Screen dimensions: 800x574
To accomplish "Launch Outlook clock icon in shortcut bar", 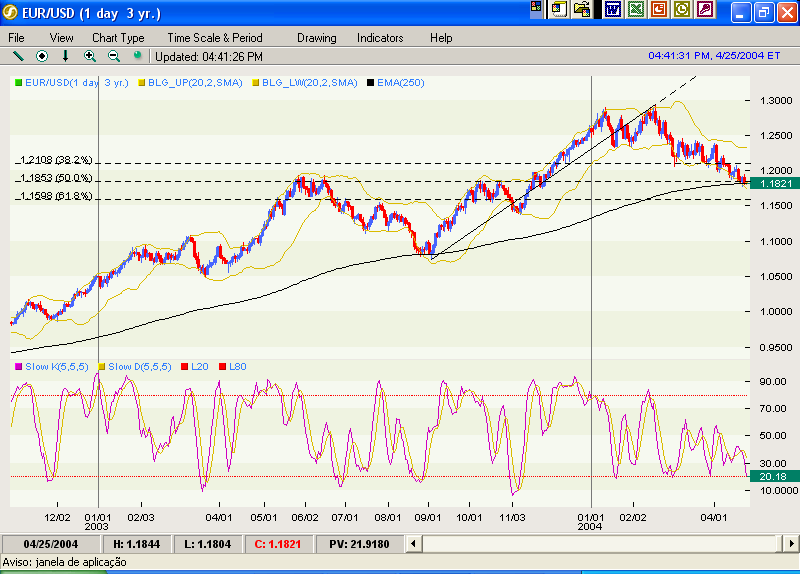I will pyautogui.click(x=682, y=9).
